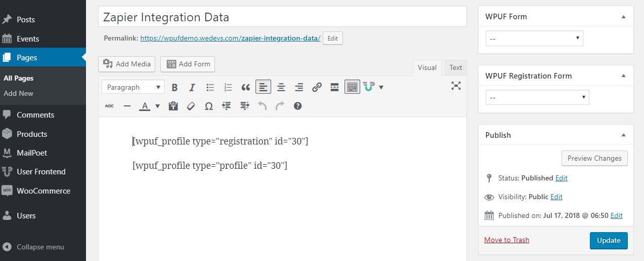Edit the permalink slug

[333, 38]
